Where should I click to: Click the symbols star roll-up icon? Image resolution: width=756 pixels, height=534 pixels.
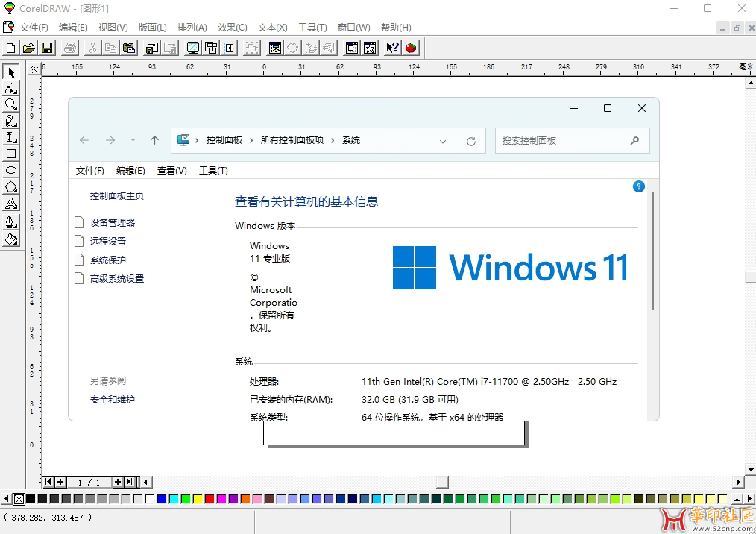pyautogui.click(x=370, y=48)
